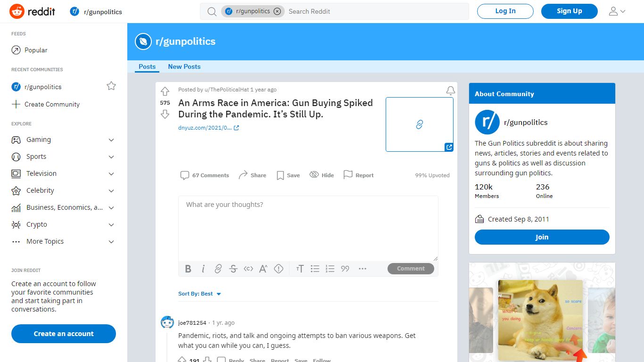Click the Gaming controller icon
Screen dimensions: 644x362
[16, 140]
